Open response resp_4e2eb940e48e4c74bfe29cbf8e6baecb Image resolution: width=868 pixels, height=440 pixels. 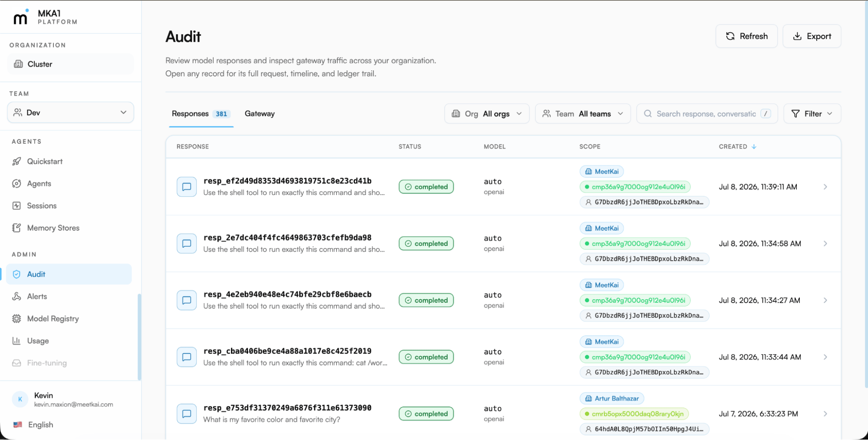(x=287, y=294)
